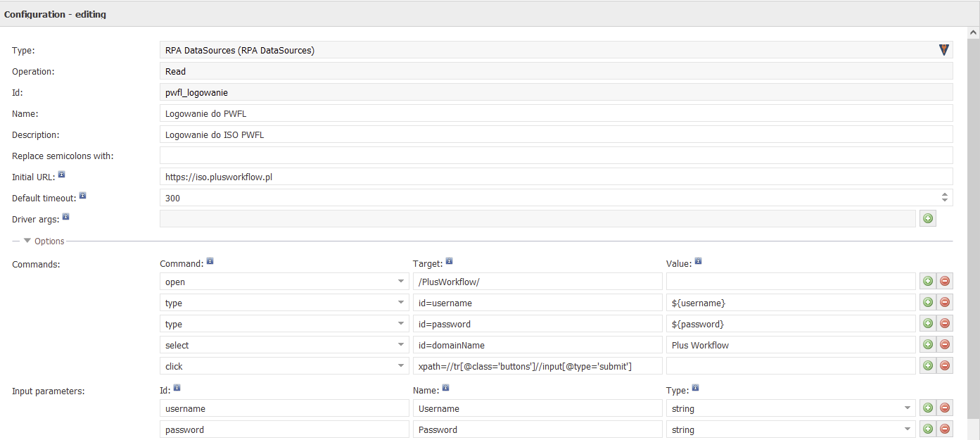Click info icon beside Input parameters Type header

click(695, 388)
